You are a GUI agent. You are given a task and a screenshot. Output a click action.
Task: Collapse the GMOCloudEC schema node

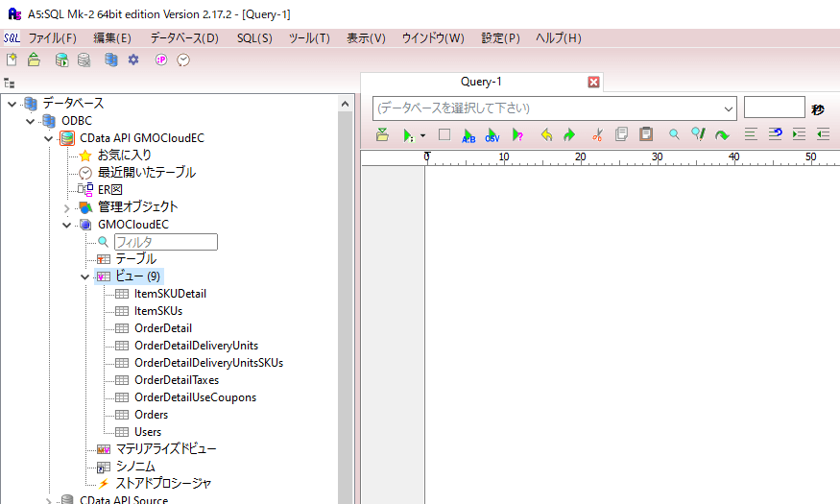[66, 225]
